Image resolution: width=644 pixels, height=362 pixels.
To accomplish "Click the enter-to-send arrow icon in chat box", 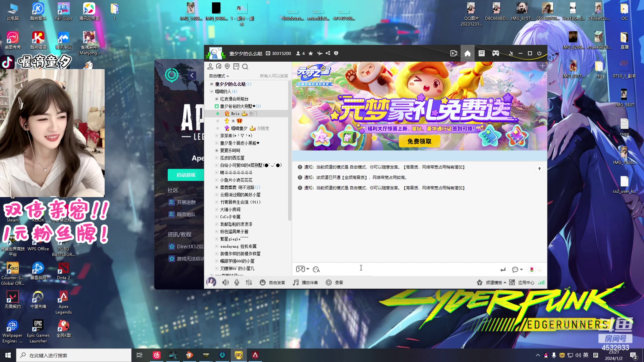I will [x=503, y=269].
